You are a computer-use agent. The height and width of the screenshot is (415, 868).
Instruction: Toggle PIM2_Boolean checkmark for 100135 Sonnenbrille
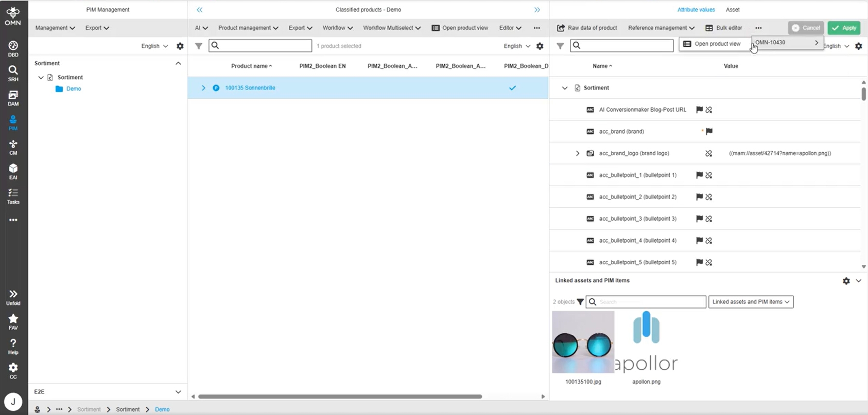(x=512, y=88)
